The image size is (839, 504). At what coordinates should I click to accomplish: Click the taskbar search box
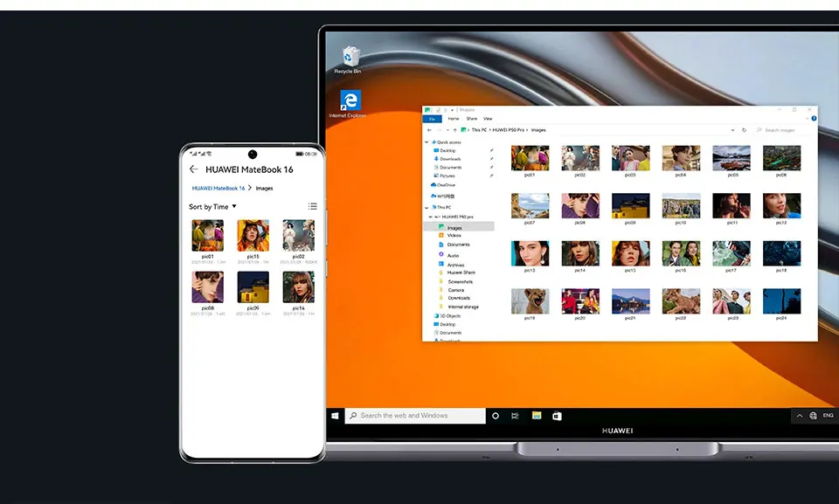[x=415, y=416]
